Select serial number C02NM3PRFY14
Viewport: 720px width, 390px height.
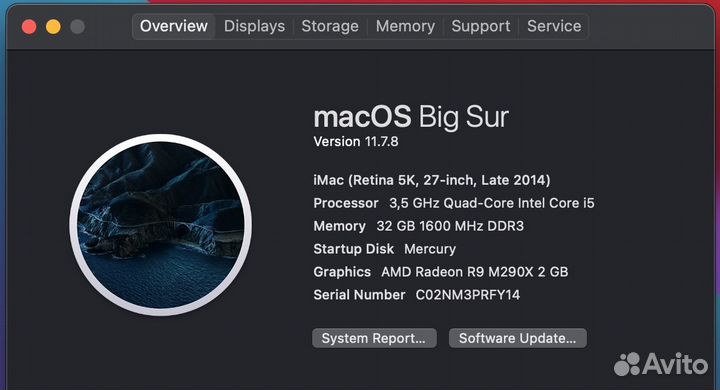467,295
